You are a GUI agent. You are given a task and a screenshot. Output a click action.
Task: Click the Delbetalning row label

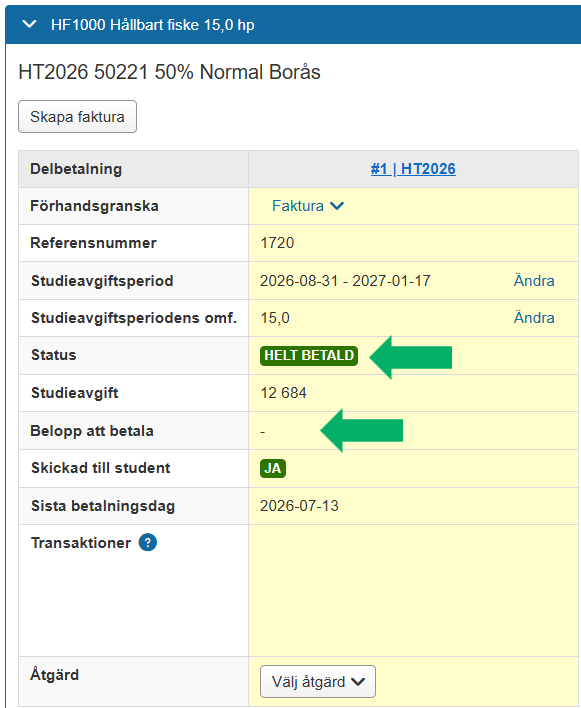tap(76, 169)
